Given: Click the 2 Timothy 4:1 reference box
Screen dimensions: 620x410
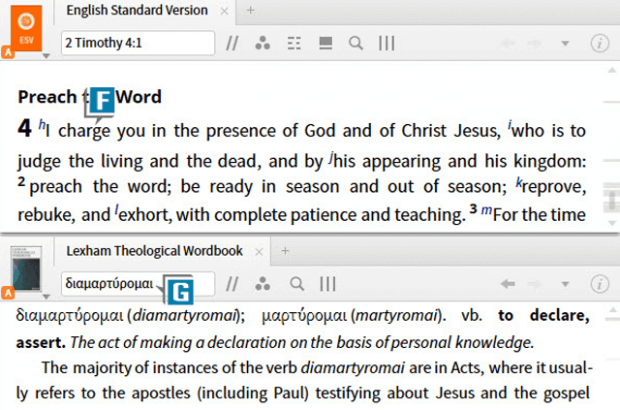Looking at the screenshot, I should click(138, 43).
